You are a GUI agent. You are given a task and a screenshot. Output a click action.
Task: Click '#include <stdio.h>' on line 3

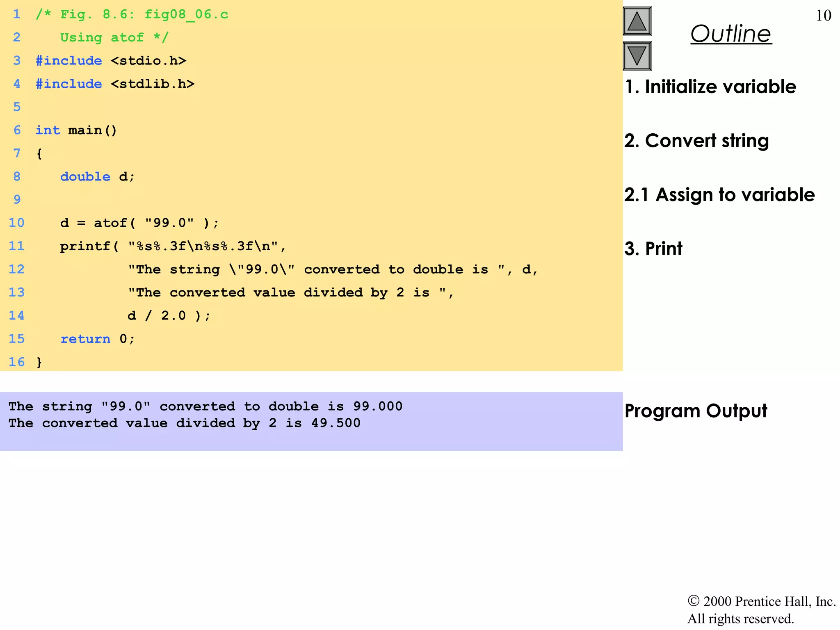point(111,61)
